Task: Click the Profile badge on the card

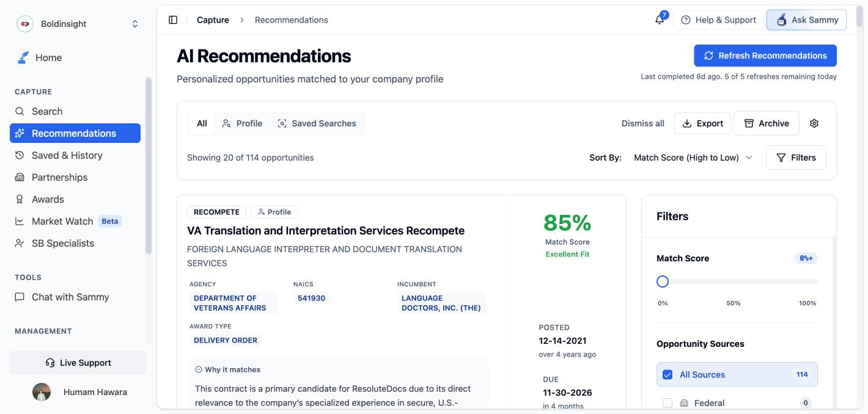Action: [x=274, y=212]
